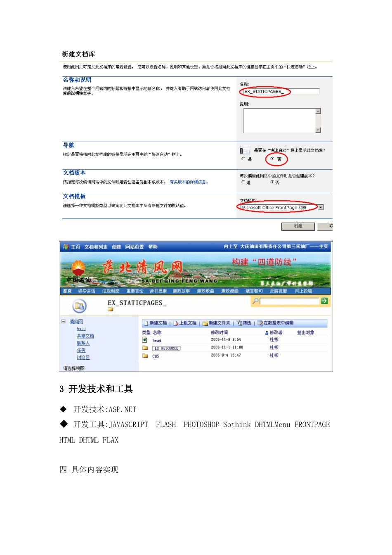Open 共享文档 in the left tree
This screenshot has height=555, width=392.
coord(85,336)
